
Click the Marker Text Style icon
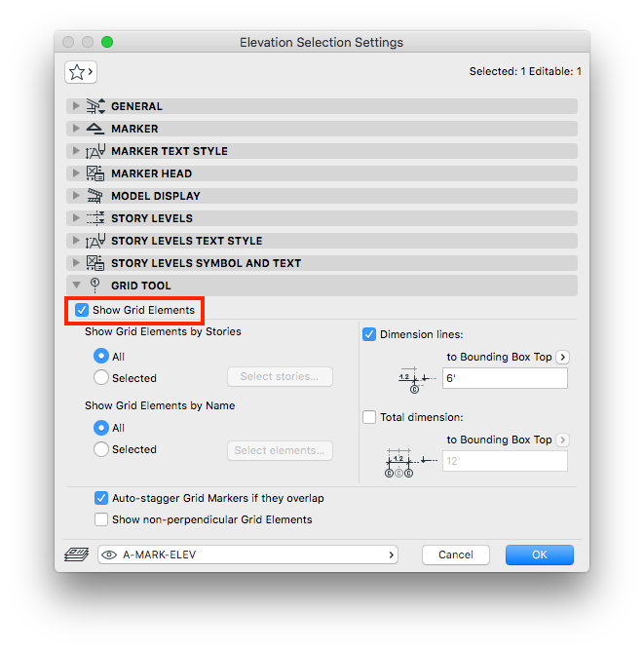click(95, 151)
